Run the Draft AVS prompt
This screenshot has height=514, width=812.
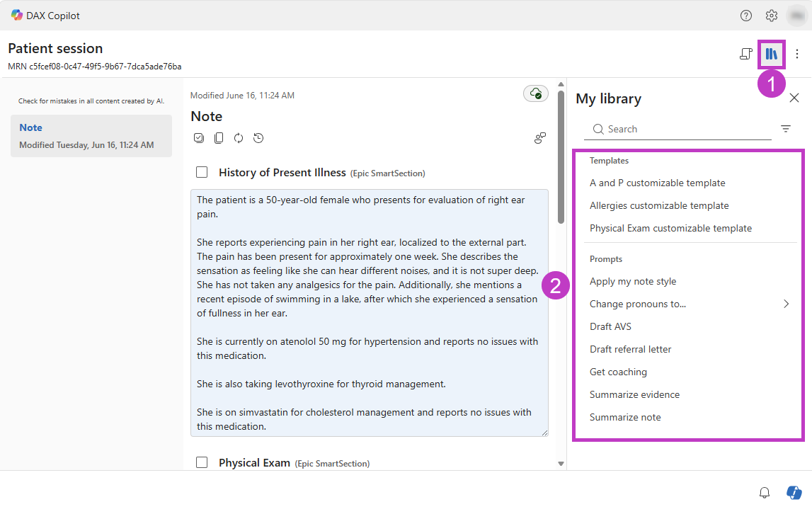(610, 326)
